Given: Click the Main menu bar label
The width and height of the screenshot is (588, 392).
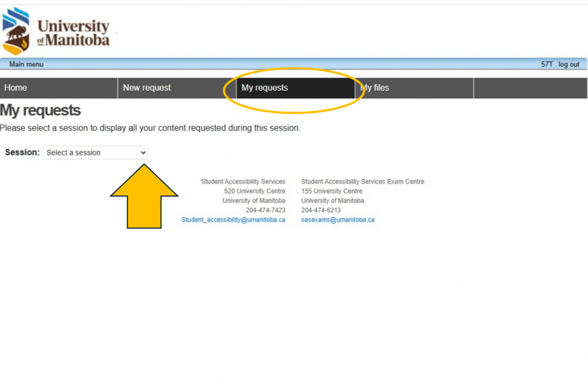Looking at the screenshot, I should point(26,64).
